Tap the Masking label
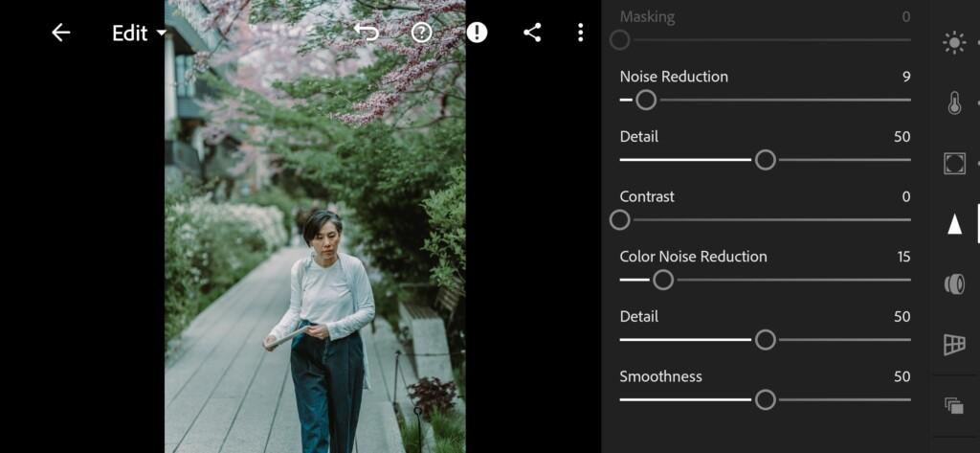Image resolution: width=980 pixels, height=453 pixels. 647,17
